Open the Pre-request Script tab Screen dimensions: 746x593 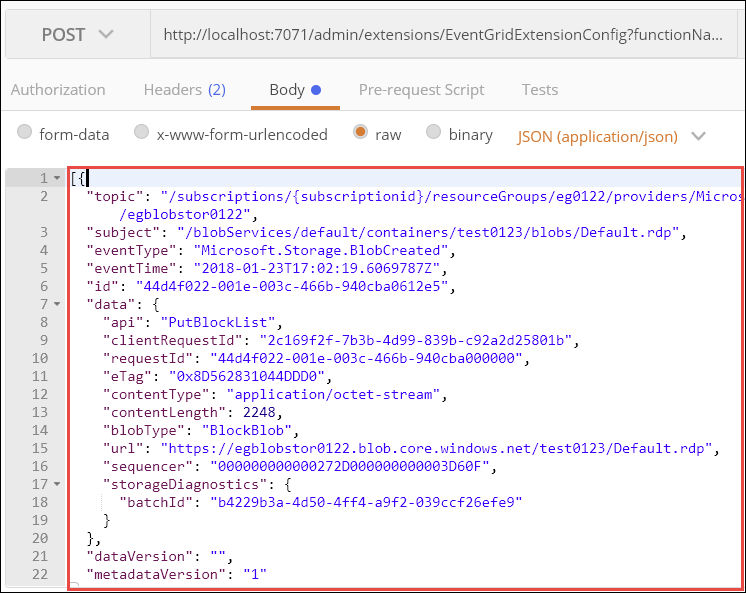point(422,89)
